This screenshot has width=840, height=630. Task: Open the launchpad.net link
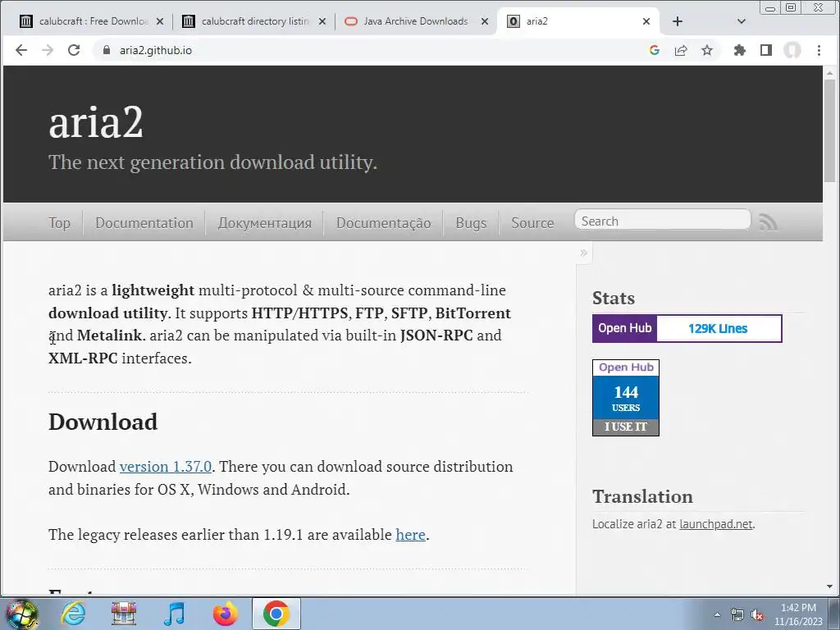pos(715,524)
